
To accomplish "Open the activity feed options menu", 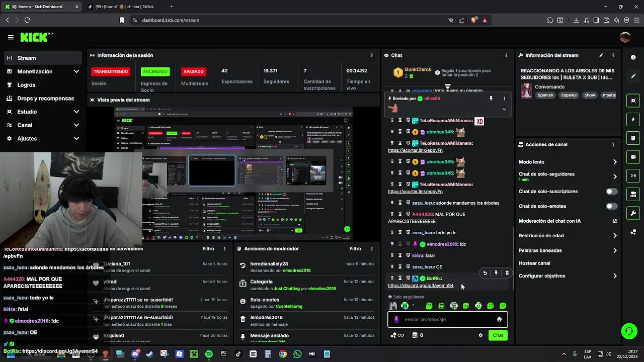I will tap(225, 249).
